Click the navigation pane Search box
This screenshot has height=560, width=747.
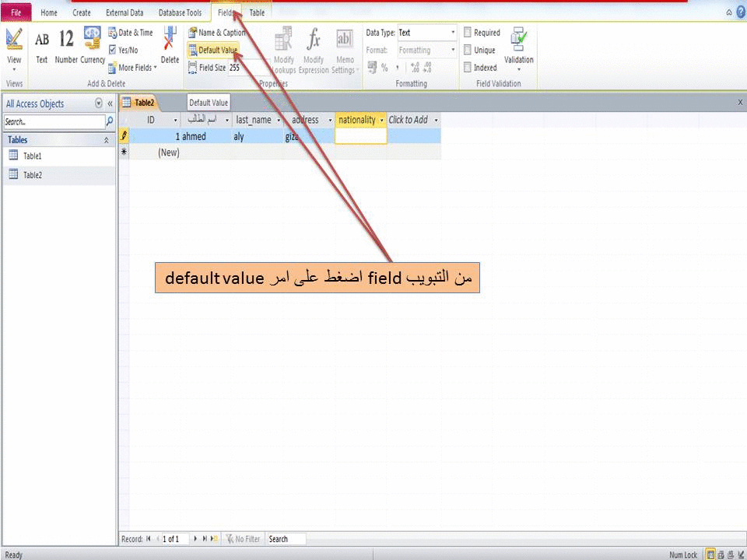pos(51,121)
